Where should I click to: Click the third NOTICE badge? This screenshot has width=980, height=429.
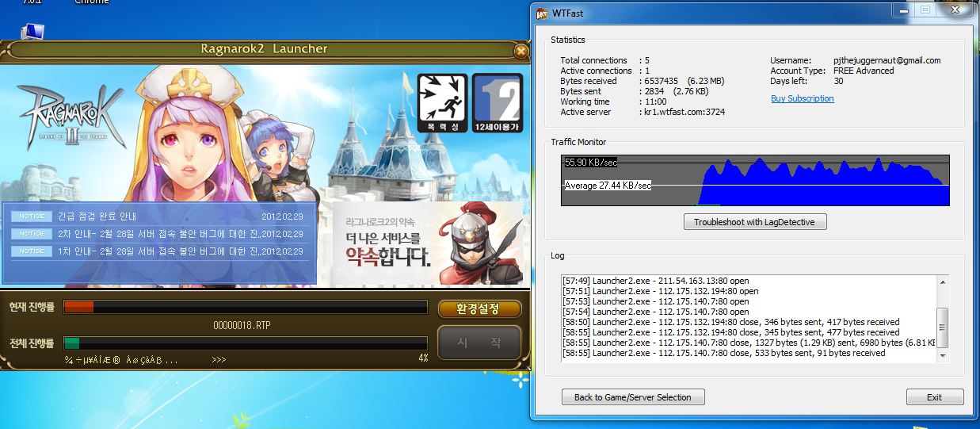(x=32, y=251)
